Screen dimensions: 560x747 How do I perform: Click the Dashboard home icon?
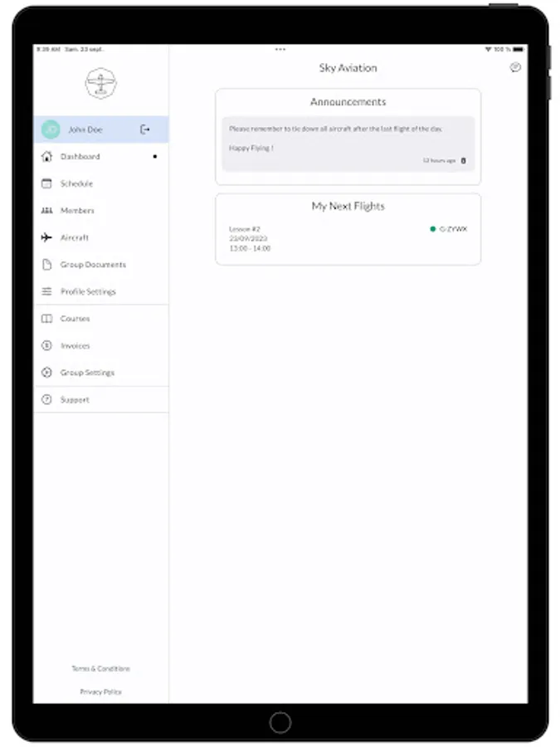point(46,156)
